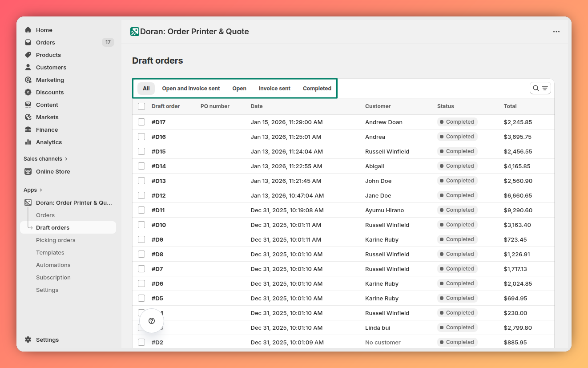The image size is (588, 368).
Task: Select Draft orders in sidebar
Action: [x=68, y=227]
